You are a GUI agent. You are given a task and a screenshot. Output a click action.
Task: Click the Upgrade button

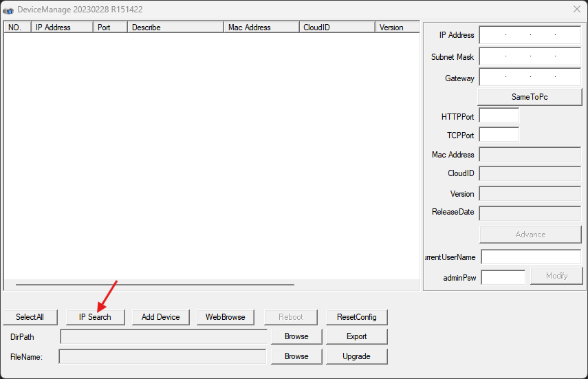click(x=356, y=356)
